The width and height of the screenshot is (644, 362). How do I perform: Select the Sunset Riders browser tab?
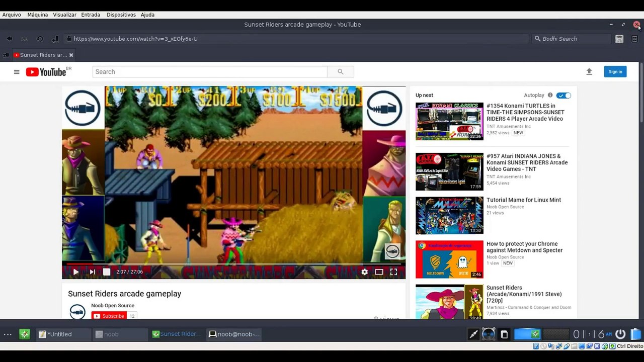click(x=44, y=55)
